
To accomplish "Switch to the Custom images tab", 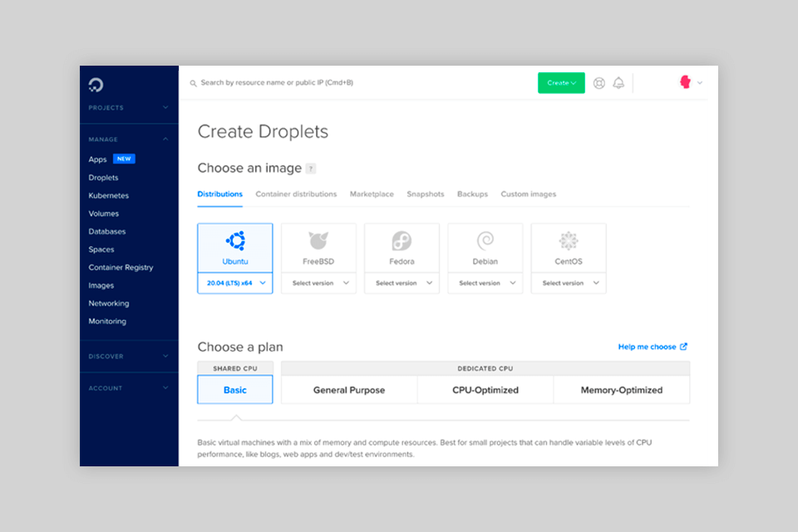I will pos(529,194).
